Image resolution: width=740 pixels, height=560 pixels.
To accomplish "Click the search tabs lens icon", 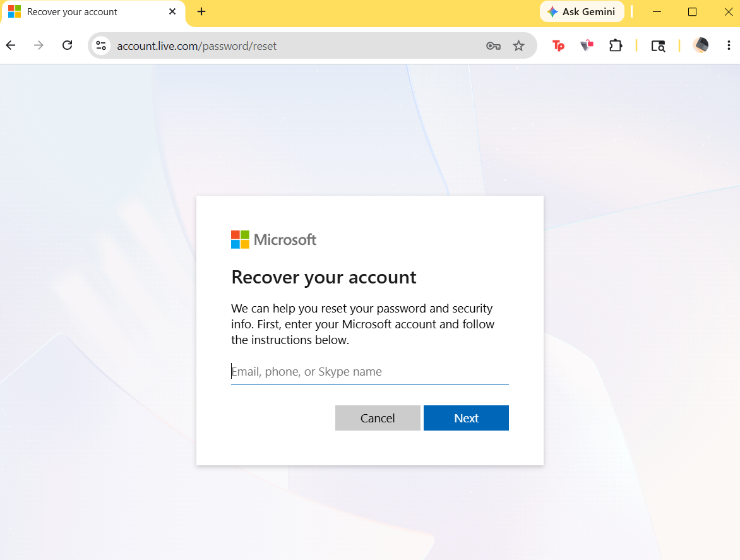I will (x=658, y=45).
